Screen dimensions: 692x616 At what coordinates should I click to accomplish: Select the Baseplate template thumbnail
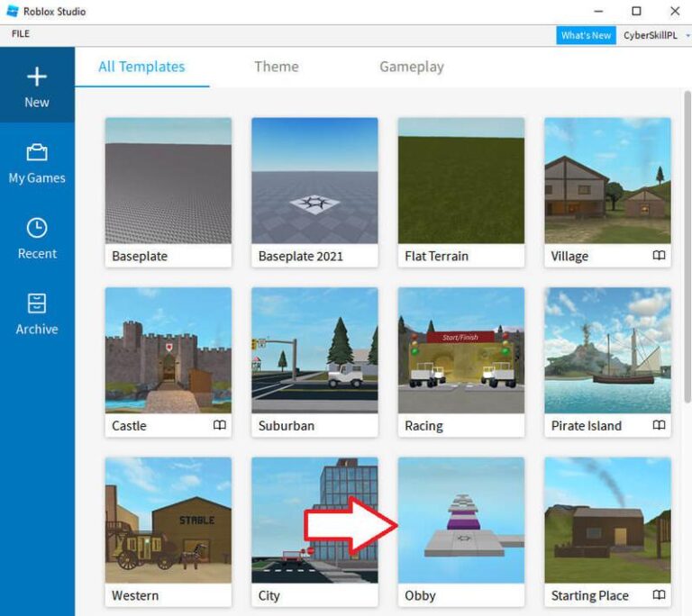(x=168, y=180)
